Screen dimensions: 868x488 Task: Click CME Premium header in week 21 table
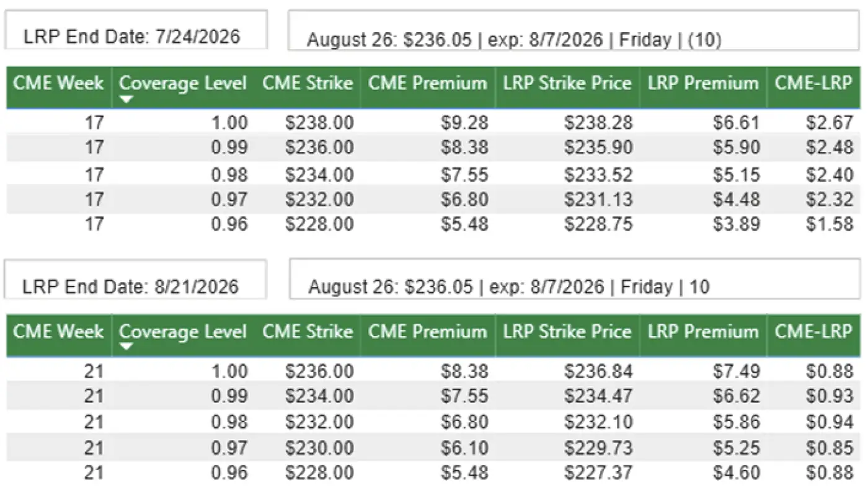428,332
